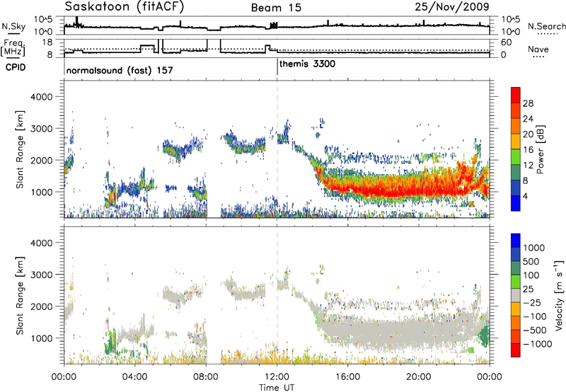Click the 04:00 time axis tick label
The width and height of the screenshot is (566, 392).
click(135, 377)
